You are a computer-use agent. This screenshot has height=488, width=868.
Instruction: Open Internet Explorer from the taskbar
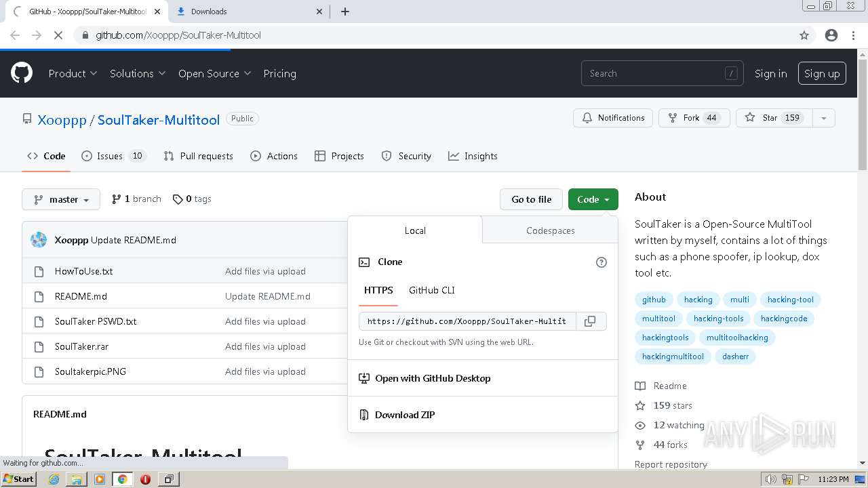click(54, 479)
